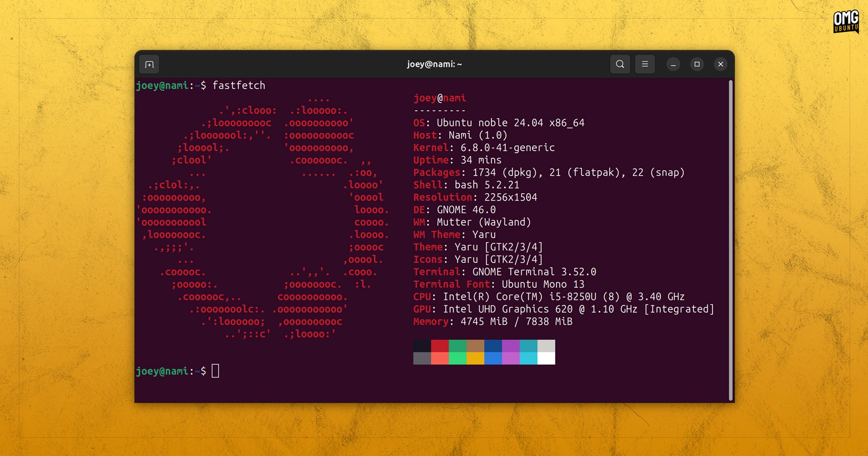The height and width of the screenshot is (456, 868).
Task: Click the 'WM Theme: Yaru' line
Action: (x=454, y=235)
